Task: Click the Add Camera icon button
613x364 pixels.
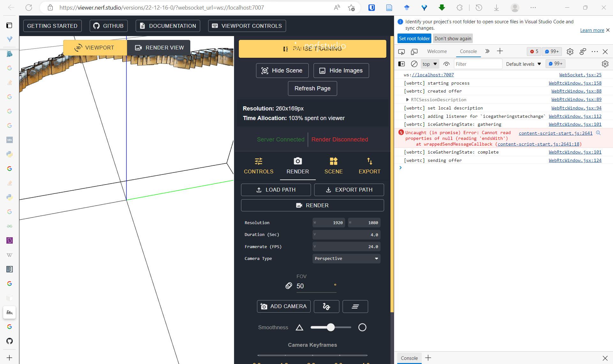Action: (283, 306)
